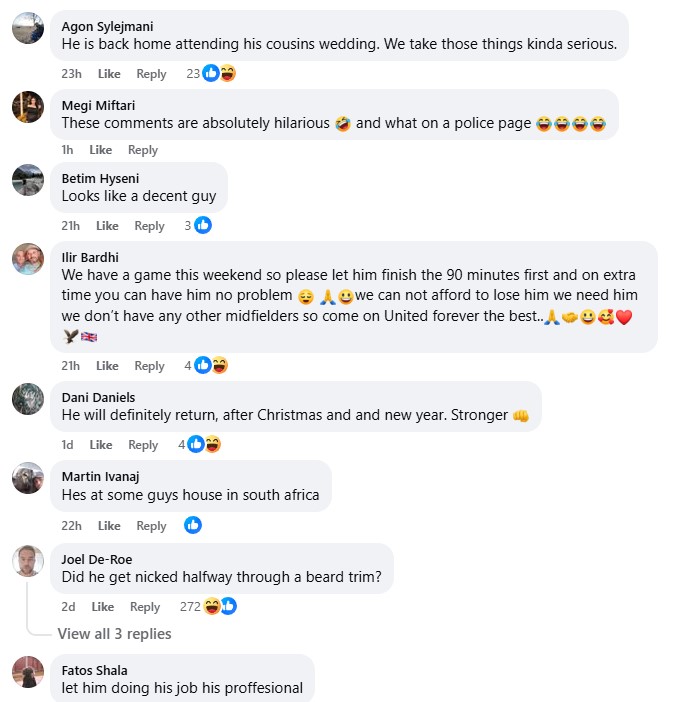This screenshot has width=697, height=702.
Task: Click the 23h timestamp on Agon's comment
Action: coord(71,74)
